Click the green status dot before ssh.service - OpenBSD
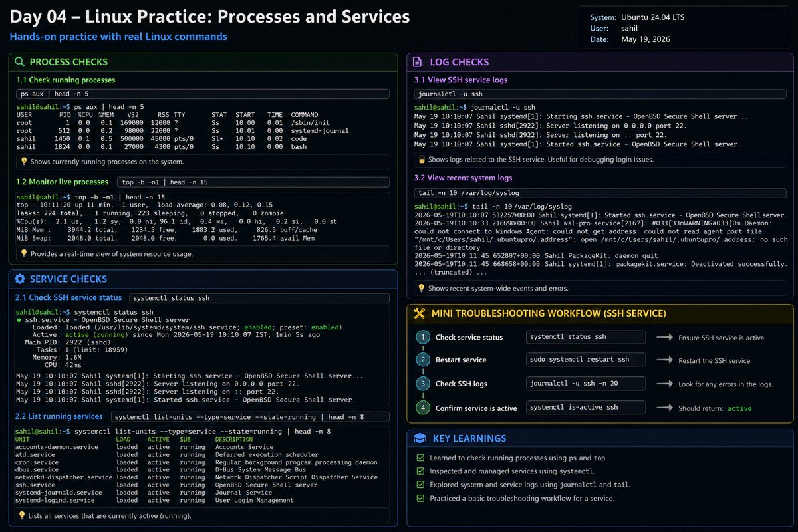This screenshot has width=798, height=532. (x=19, y=320)
